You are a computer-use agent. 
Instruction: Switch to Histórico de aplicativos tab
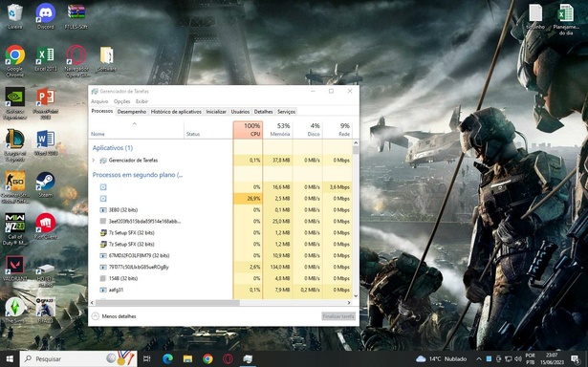176,112
